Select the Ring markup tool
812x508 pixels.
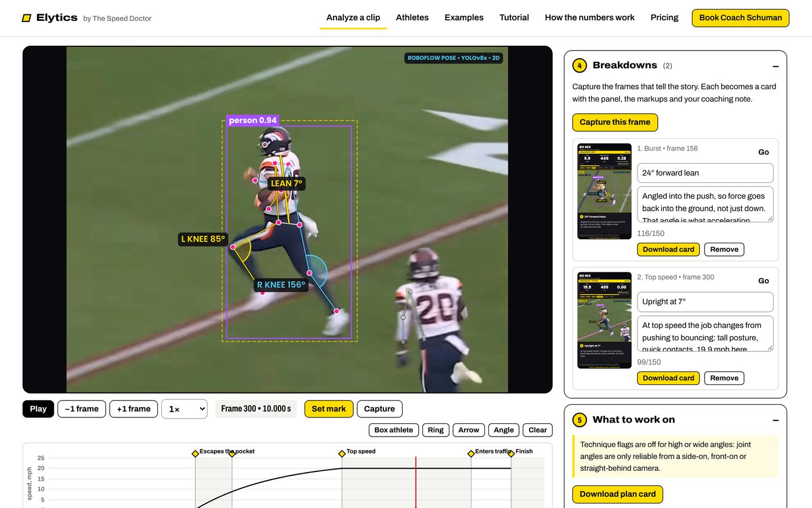tap(436, 430)
